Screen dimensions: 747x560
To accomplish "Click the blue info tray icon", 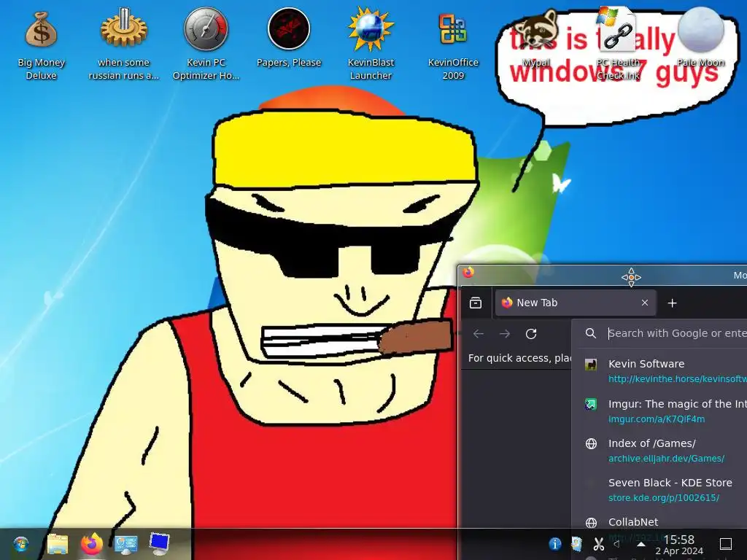I will pos(555,544).
